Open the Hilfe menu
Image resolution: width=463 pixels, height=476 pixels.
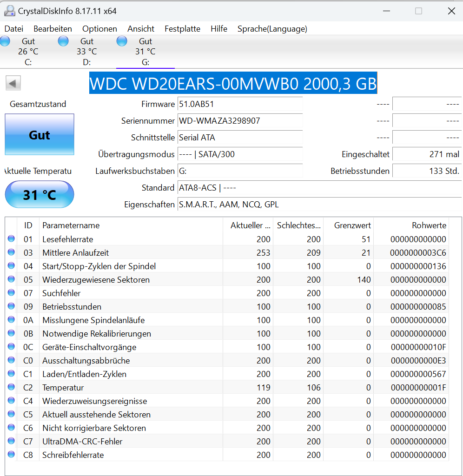click(x=219, y=29)
